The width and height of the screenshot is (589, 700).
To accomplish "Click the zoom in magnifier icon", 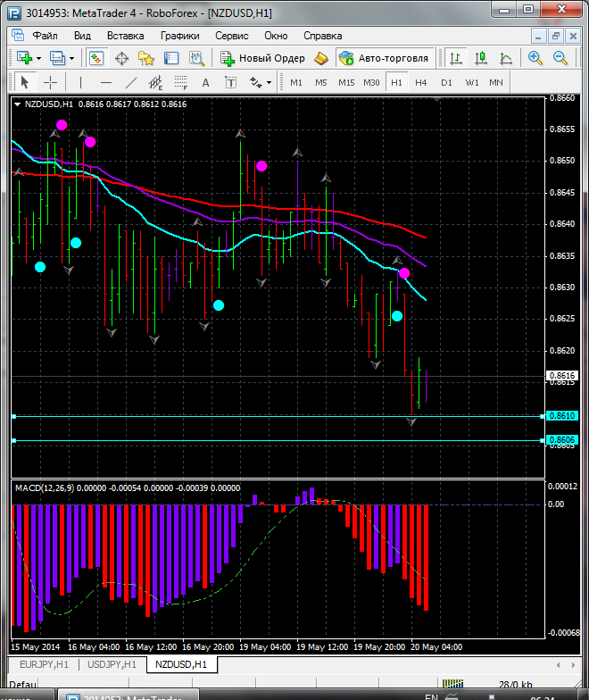I will tap(535, 58).
